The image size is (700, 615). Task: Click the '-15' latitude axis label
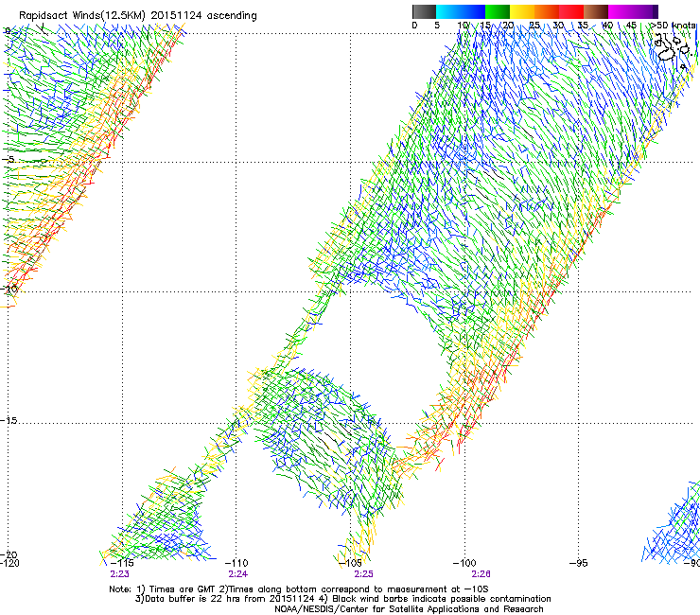(9, 420)
